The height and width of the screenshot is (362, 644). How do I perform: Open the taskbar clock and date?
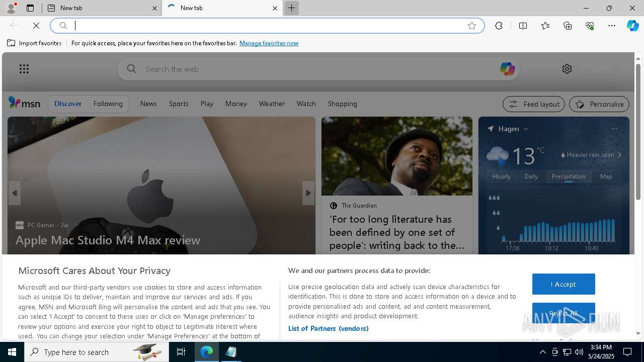click(x=601, y=352)
